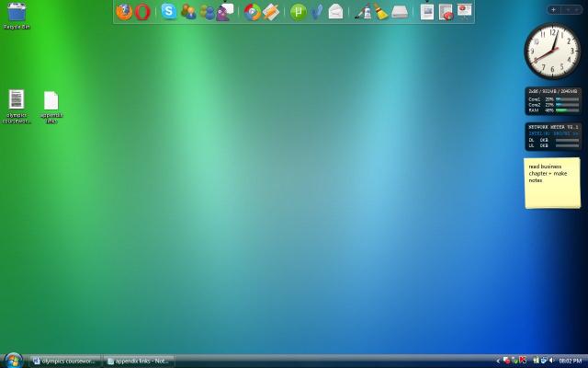Select the appendix links desktop file

[x=51, y=108]
